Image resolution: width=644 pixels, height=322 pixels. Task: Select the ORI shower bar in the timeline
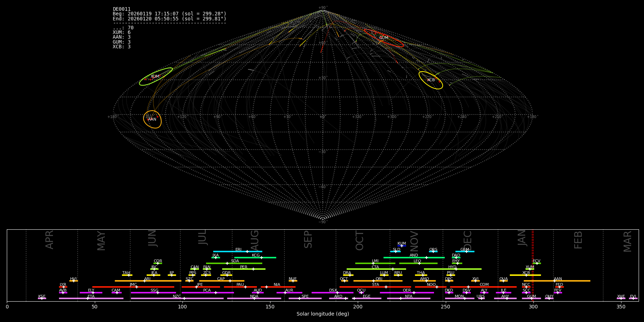[x=378, y=281]
